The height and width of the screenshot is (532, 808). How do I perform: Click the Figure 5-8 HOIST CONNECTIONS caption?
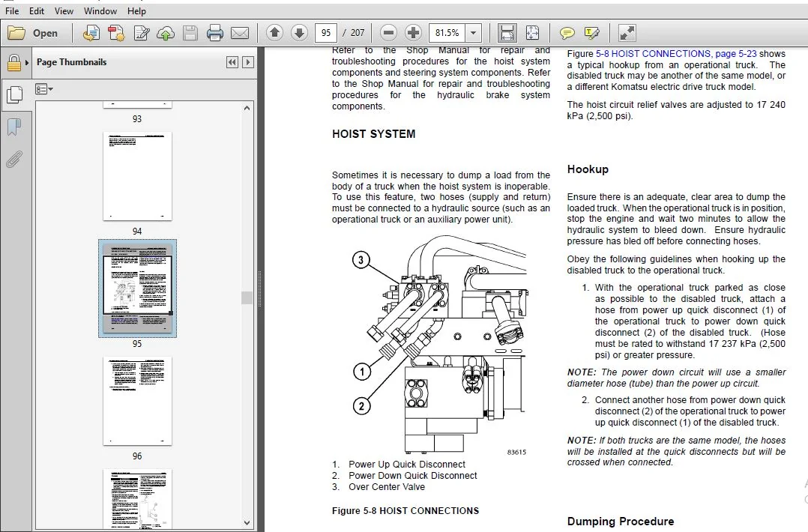click(x=405, y=511)
